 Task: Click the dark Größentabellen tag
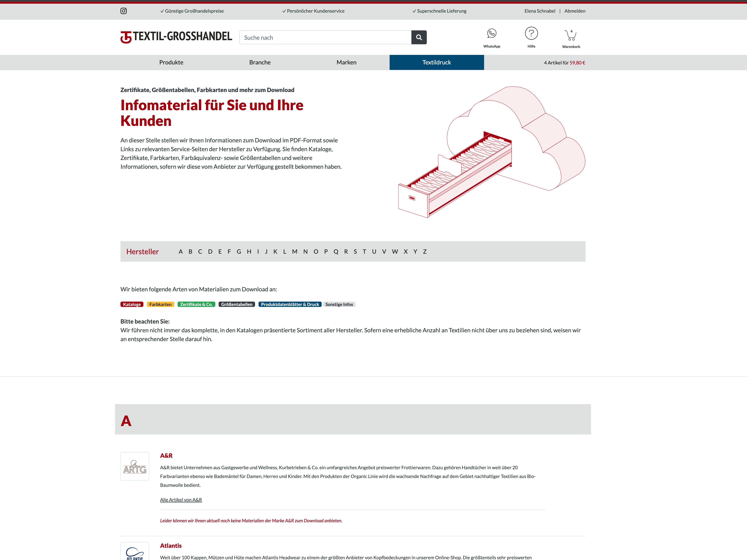(237, 305)
